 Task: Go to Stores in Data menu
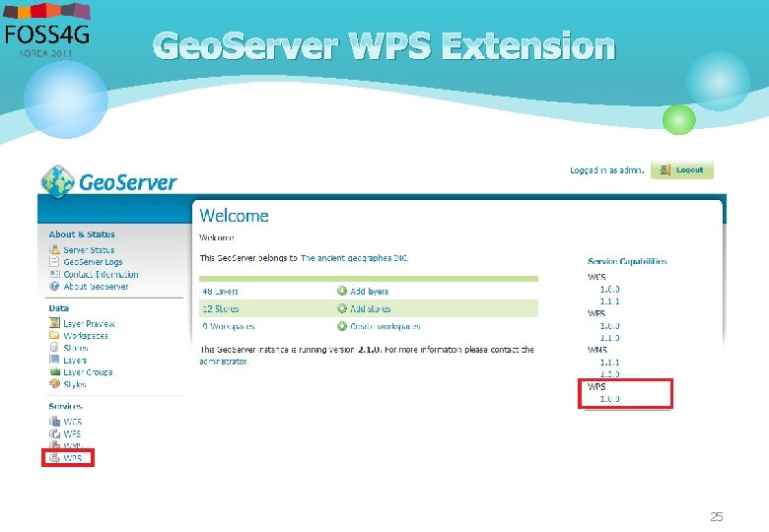pyautogui.click(x=76, y=348)
